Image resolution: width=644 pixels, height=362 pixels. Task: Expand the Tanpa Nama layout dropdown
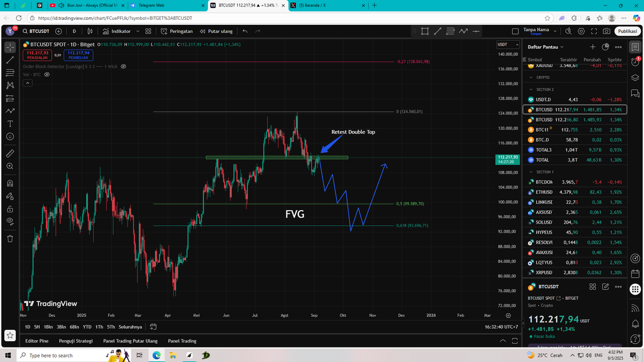554,31
